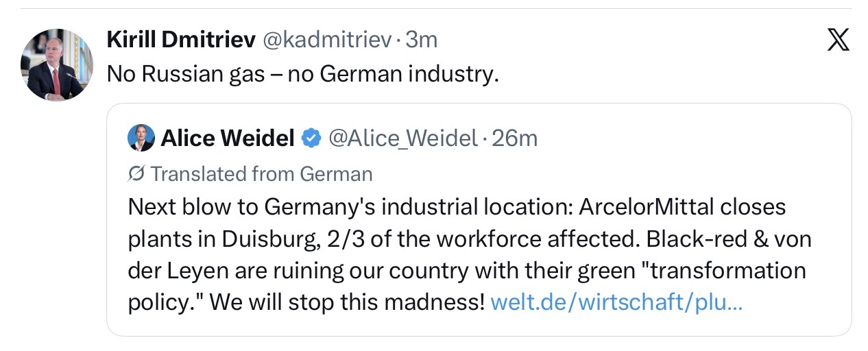Click Alice Weidel's small avatar
Screen dimensions: 868x351
click(x=141, y=138)
